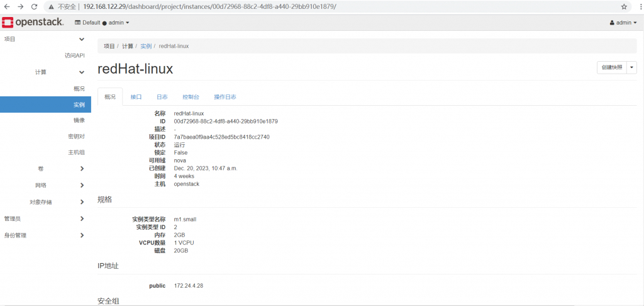The image size is (644, 306).
Task: Click the insecure connection warning icon
Action: click(51, 6)
